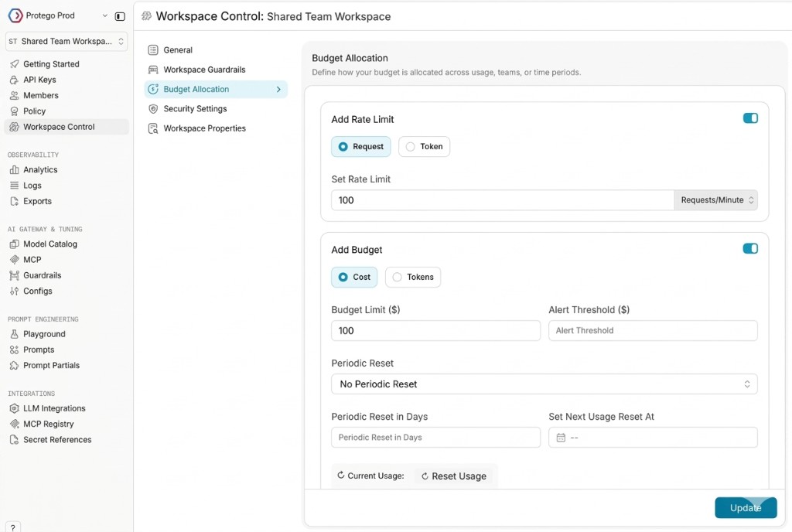Image resolution: width=792 pixels, height=532 pixels.
Task: Click the Analytics chart icon
Action: click(14, 169)
